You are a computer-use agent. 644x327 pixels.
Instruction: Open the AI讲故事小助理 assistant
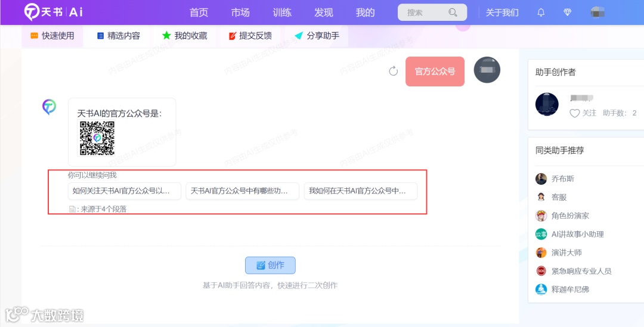(577, 234)
